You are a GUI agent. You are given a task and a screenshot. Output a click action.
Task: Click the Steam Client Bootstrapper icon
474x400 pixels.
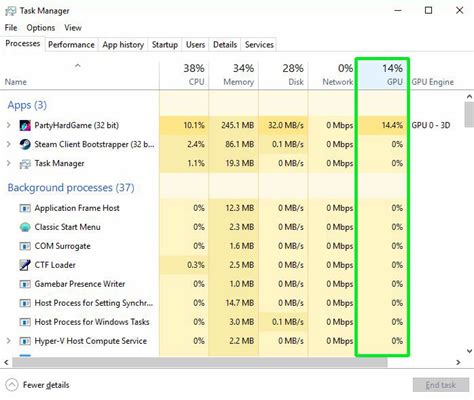point(25,144)
